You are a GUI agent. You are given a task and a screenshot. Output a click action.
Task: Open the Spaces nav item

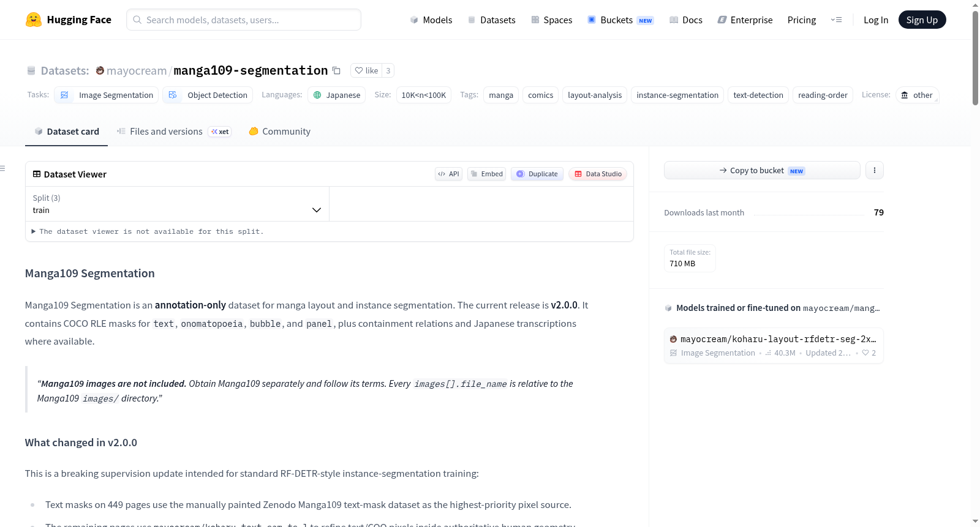tap(551, 20)
